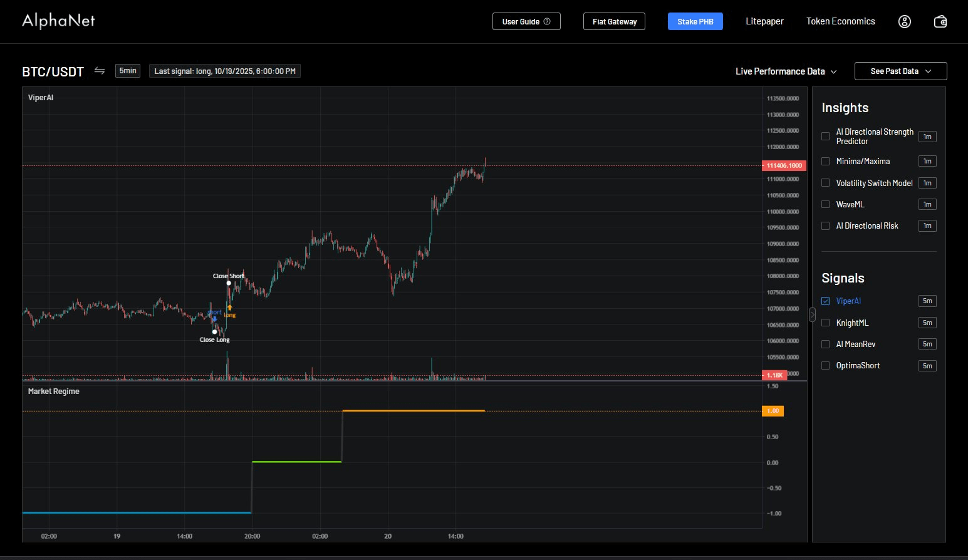Image resolution: width=968 pixels, height=560 pixels.
Task: Open 1m timeframe for Minima/Maxima
Action: pyautogui.click(x=927, y=161)
